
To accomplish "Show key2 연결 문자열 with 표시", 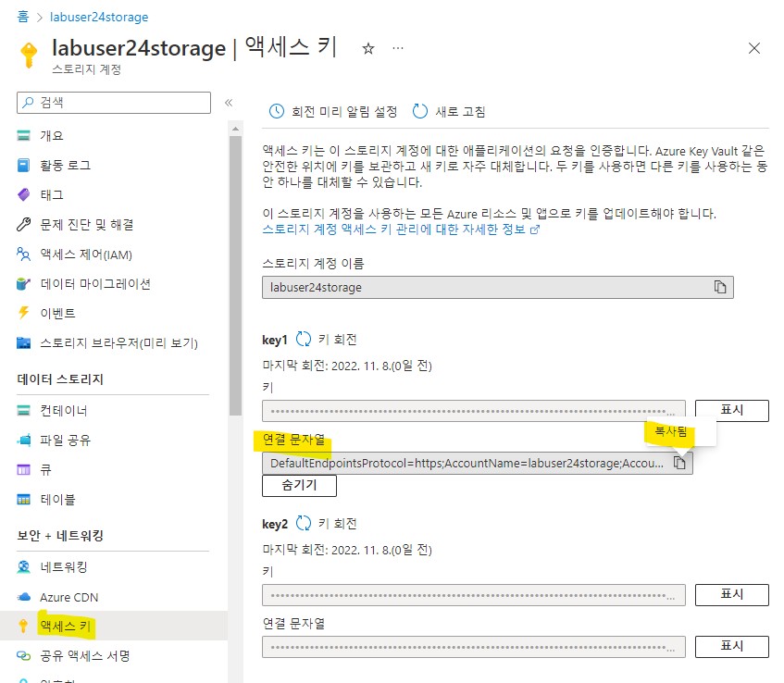I will pyautogui.click(x=732, y=647).
